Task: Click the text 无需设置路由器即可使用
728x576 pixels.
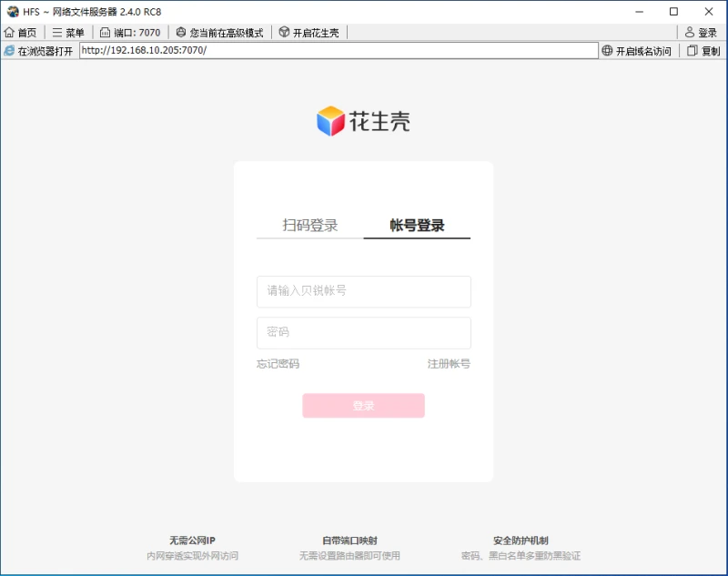Action: click(x=349, y=556)
